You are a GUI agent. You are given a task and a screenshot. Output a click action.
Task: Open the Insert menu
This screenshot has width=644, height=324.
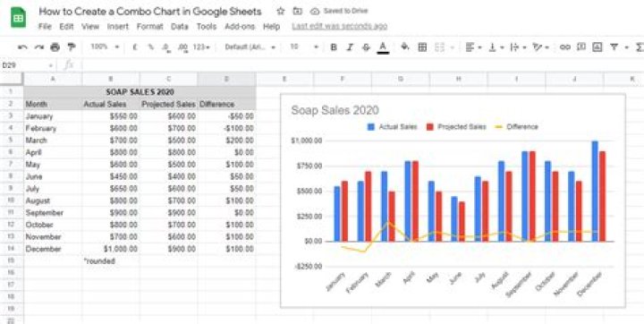(118, 26)
